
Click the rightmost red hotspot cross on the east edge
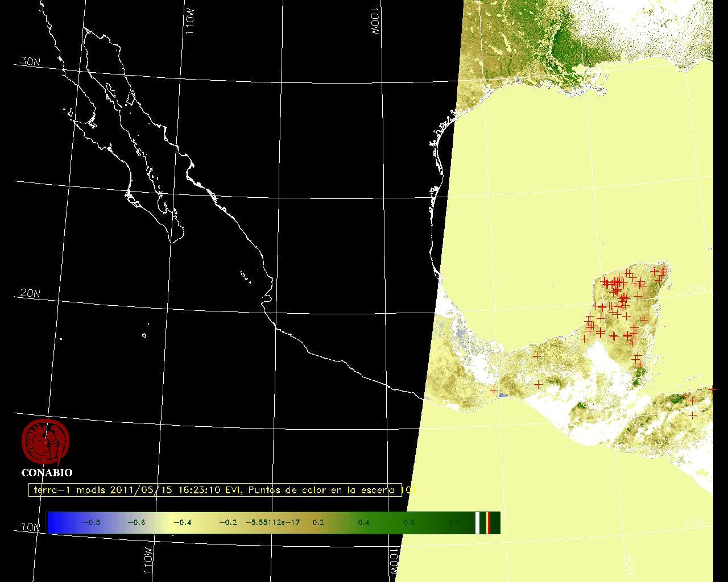point(712,390)
